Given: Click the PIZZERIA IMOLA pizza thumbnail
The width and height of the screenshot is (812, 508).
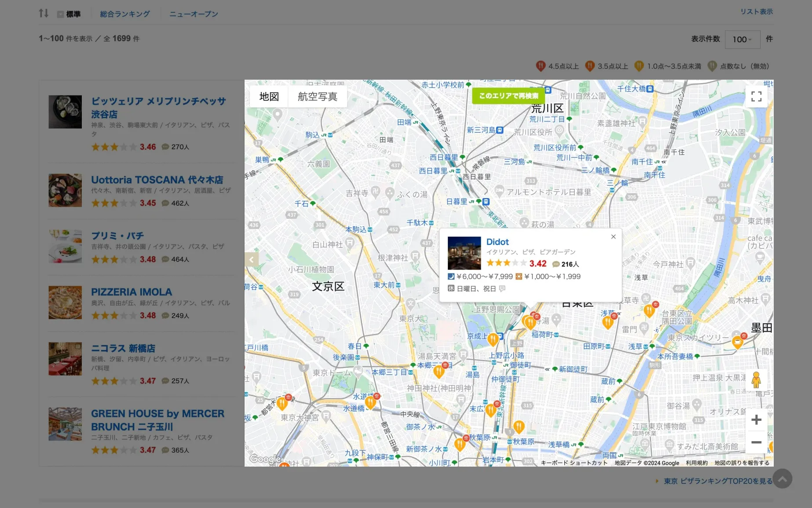Looking at the screenshot, I should point(65,302).
